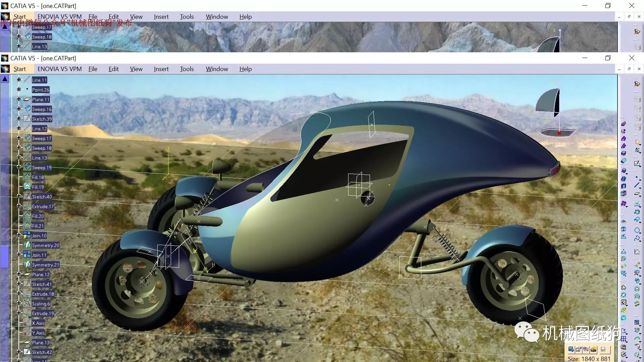Image resolution: width=644 pixels, height=362 pixels.
Task: Open the Window menu in front window
Action: click(217, 69)
